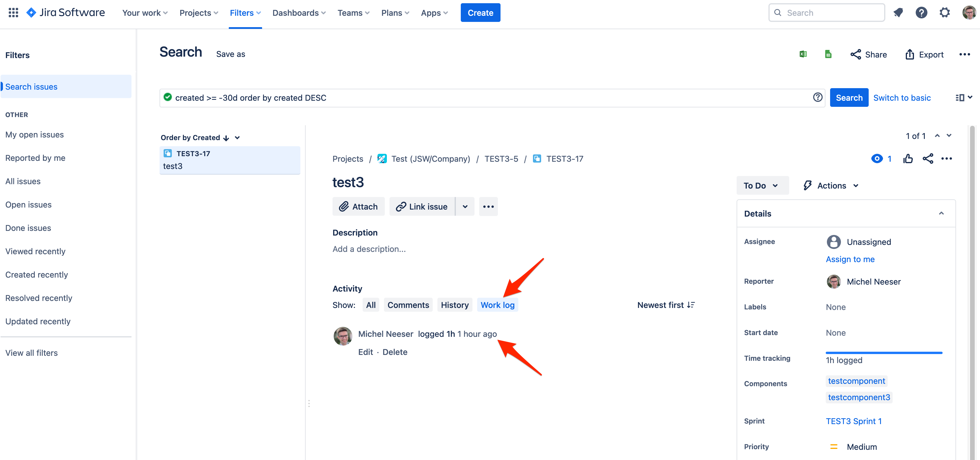This screenshot has width=980, height=460.
Task: Click inside the JQL query field
Action: pyautogui.click(x=456, y=98)
